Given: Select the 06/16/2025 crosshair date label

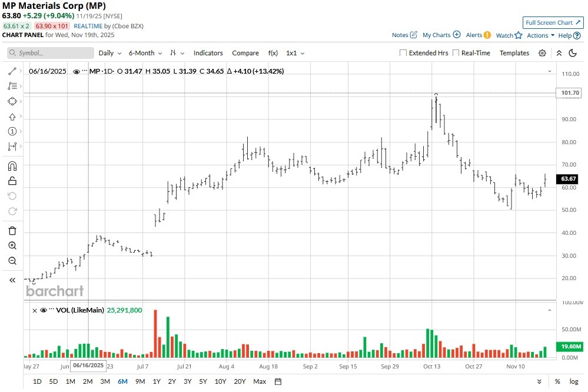Looking at the screenshot, I should tap(88, 366).
